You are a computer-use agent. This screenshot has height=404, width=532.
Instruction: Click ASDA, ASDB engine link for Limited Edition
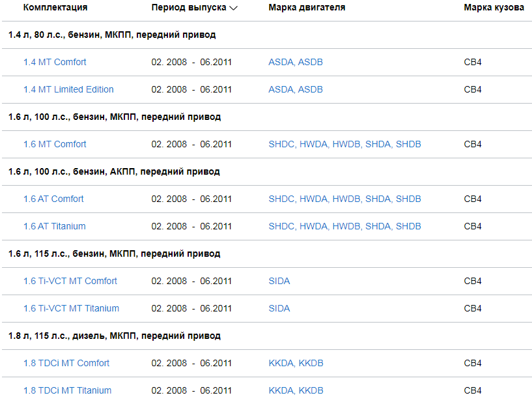pyautogui.click(x=296, y=90)
